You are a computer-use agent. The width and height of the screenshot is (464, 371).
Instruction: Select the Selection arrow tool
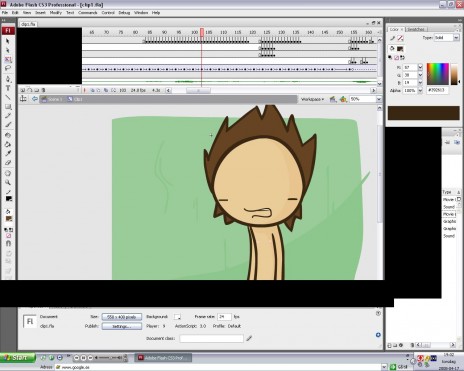click(x=8, y=41)
